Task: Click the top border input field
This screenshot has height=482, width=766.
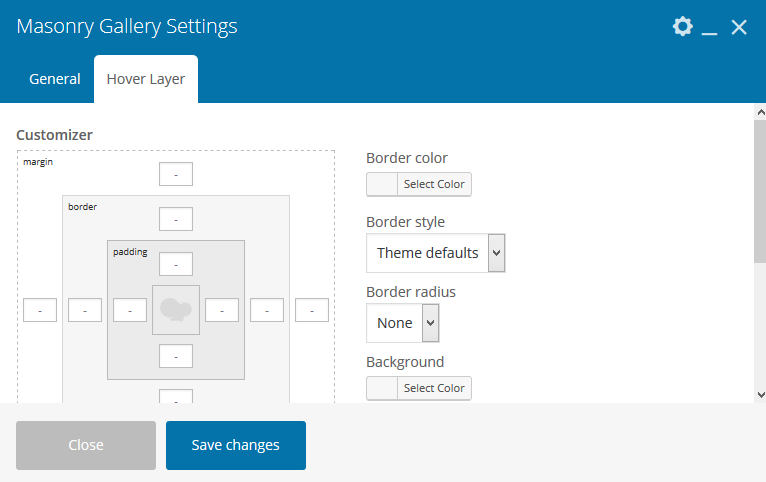Action: click(176, 219)
